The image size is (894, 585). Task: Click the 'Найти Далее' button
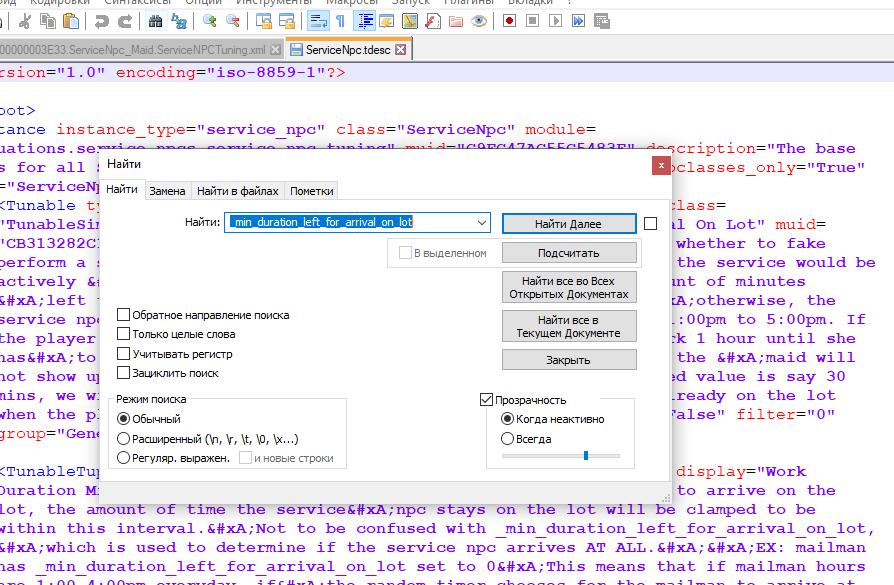pyautogui.click(x=569, y=223)
